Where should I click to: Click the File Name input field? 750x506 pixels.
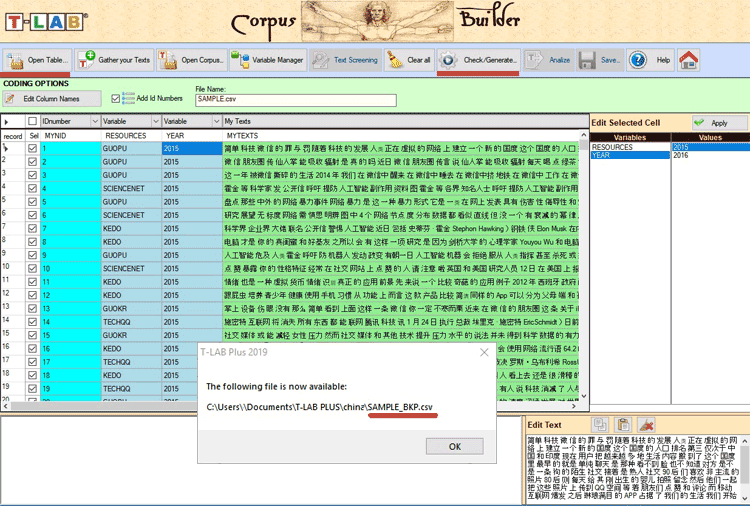coord(296,99)
